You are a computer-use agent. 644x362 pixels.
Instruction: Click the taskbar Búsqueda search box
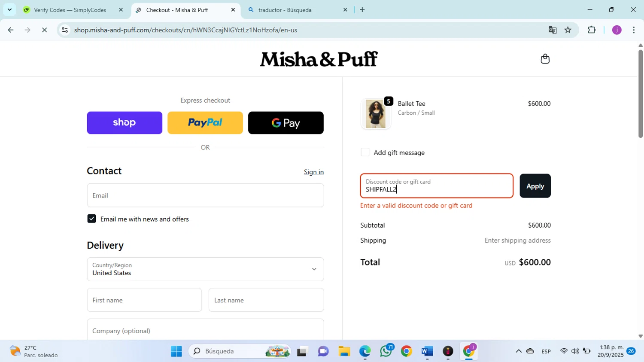point(240,351)
